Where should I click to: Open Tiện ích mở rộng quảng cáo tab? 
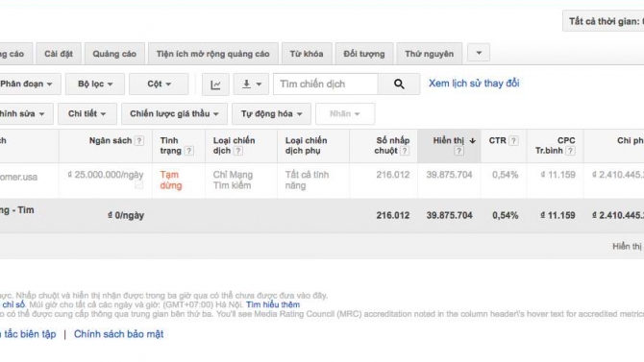pos(213,54)
